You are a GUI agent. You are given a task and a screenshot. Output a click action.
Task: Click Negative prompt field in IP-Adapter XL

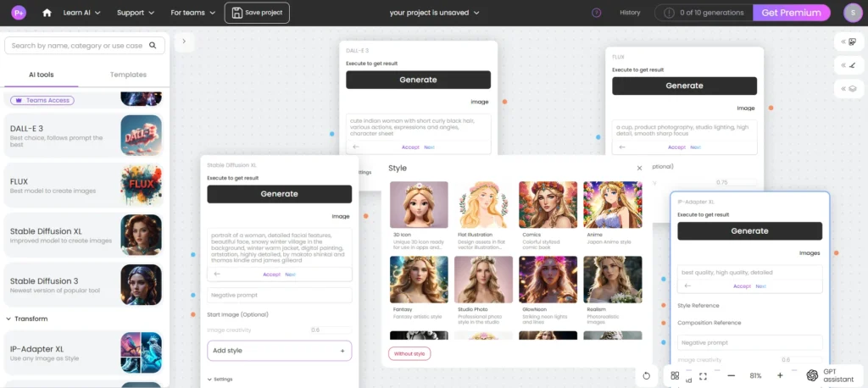coord(749,342)
